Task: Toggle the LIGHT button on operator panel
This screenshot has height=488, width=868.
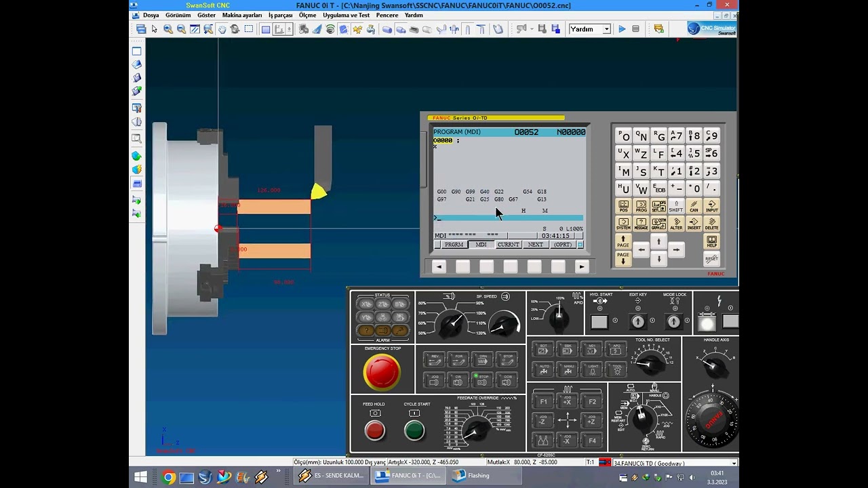Action: point(593,369)
